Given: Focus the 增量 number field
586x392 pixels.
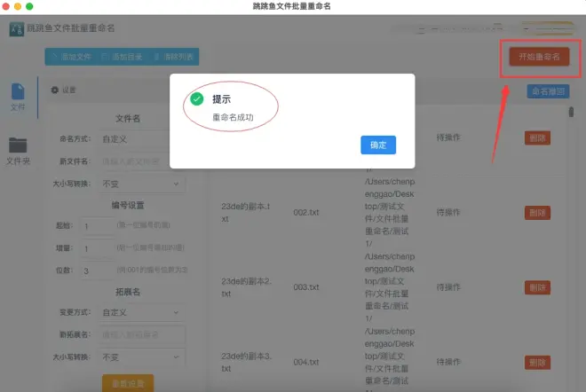Looking at the screenshot, I should (x=97, y=248).
